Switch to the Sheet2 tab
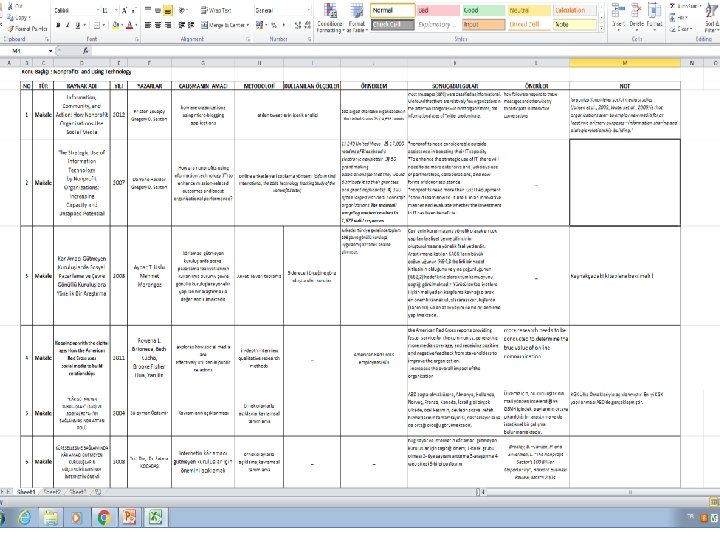Image resolution: width=720 pixels, height=540 pixels. [x=52, y=492]
